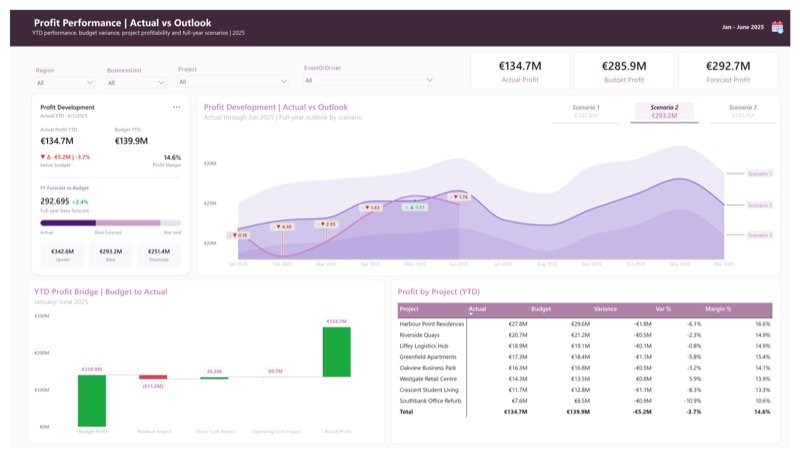Click the €292.7M Forecast Profit card
The image size is (800, 458).
click(728, 71)
